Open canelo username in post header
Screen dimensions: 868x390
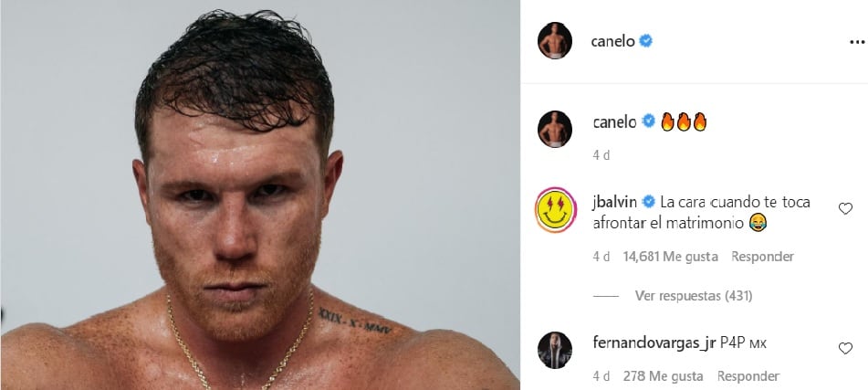click(x=612, y=41)
